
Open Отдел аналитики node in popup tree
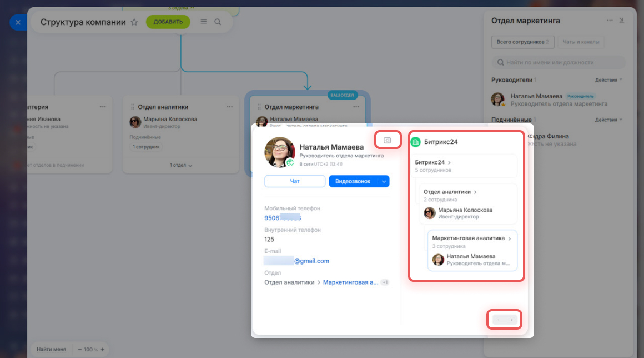450,192
